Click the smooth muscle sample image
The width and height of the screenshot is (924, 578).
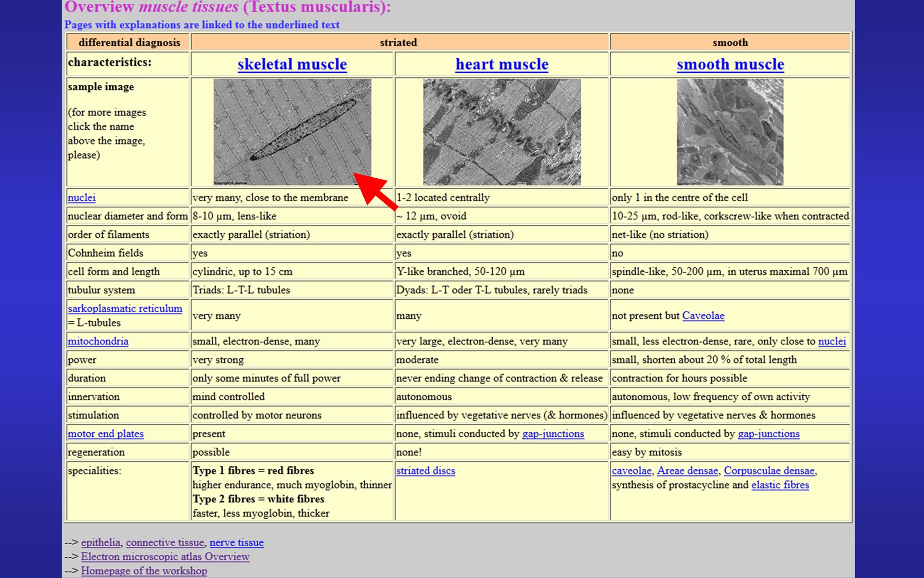coord(730,132)
